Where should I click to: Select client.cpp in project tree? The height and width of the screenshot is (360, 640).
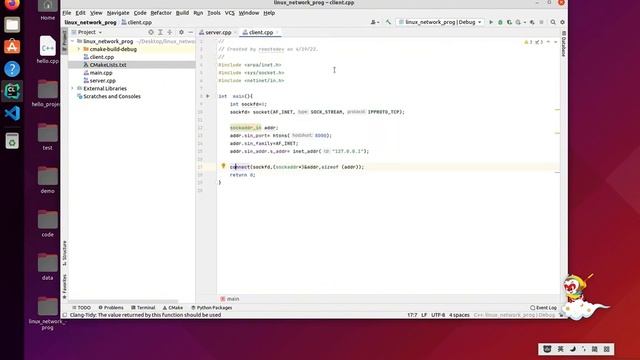click(102, 57)
